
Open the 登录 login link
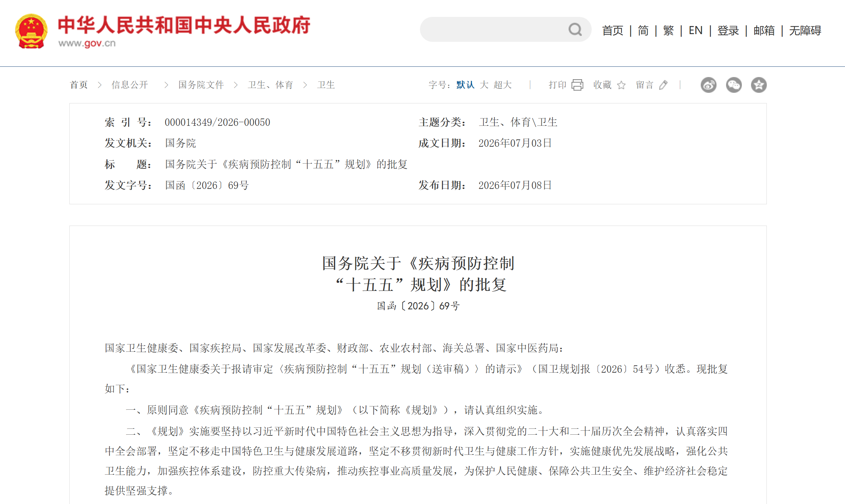pyautogui.click(x=728, y=30)
